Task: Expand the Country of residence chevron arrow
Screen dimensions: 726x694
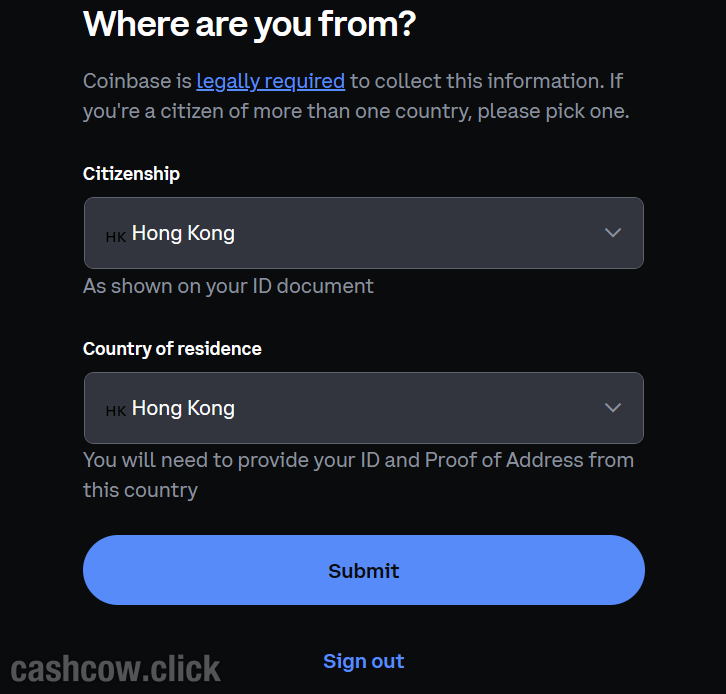Action: (613, 408)
